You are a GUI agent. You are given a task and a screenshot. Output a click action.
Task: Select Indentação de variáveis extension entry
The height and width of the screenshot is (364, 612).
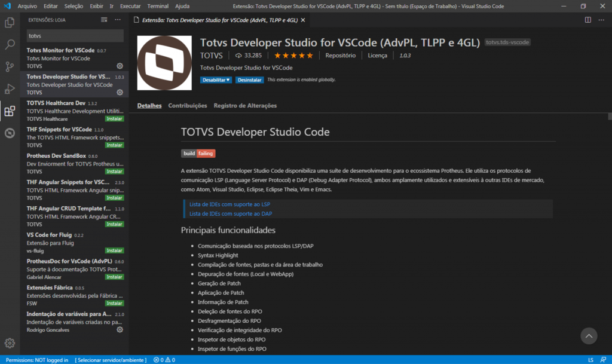74,322
